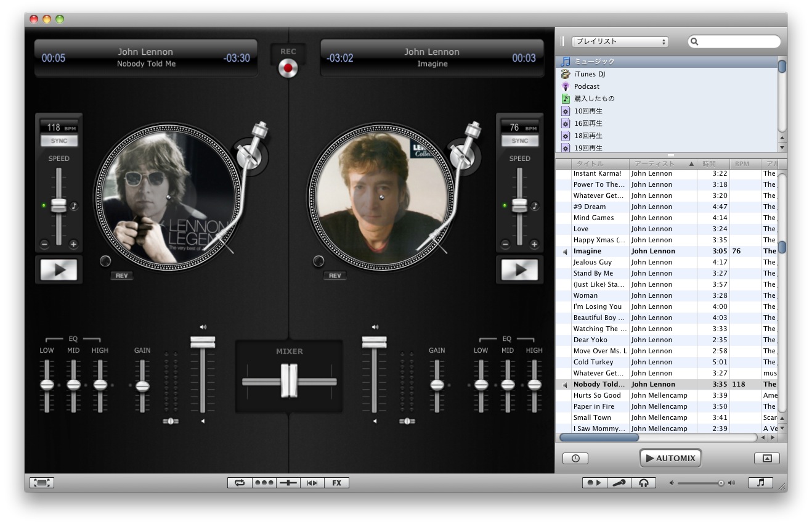The image size is (812, 529).
Task: Toggle headphones pre-cueing
Action: [x=644, y=483]
